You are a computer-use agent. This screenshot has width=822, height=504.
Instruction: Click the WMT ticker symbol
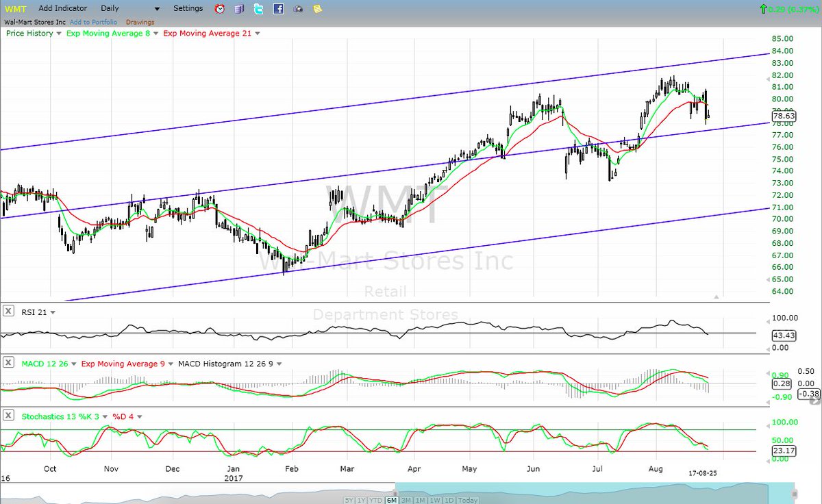pyautogui.click(x=15, y=8)
